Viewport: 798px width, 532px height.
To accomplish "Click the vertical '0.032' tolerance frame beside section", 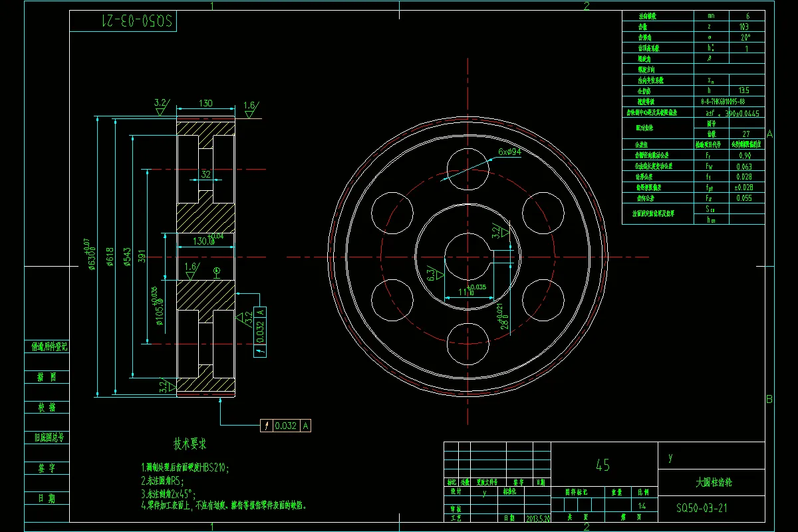I will (260, 331).
